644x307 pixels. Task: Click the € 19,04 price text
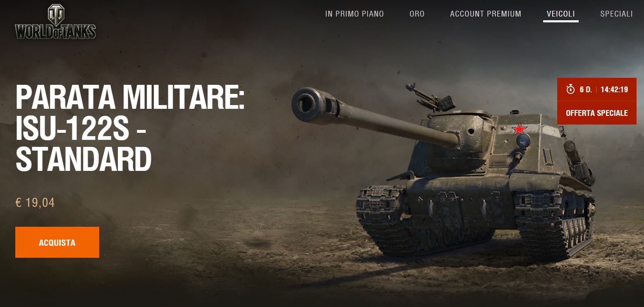(x=35, y=203)
